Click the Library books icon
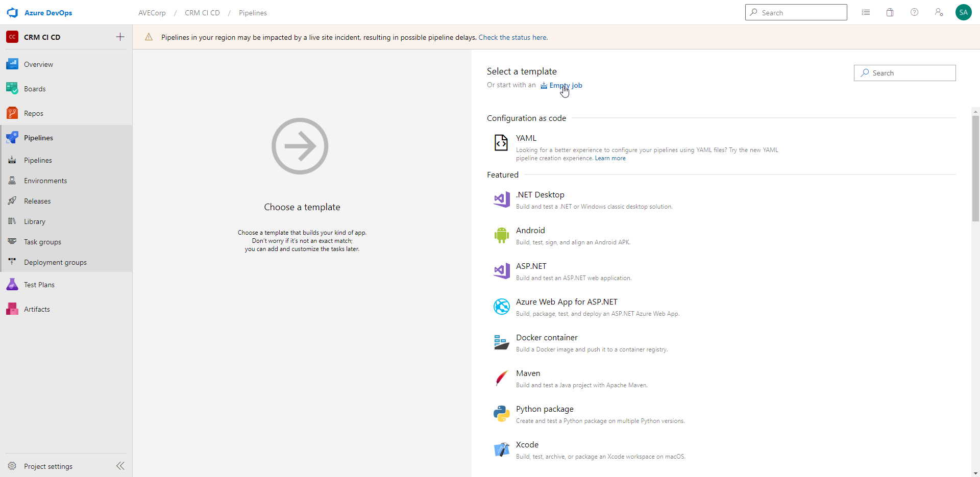The image size is (980, 477). [x=12, y=221]
